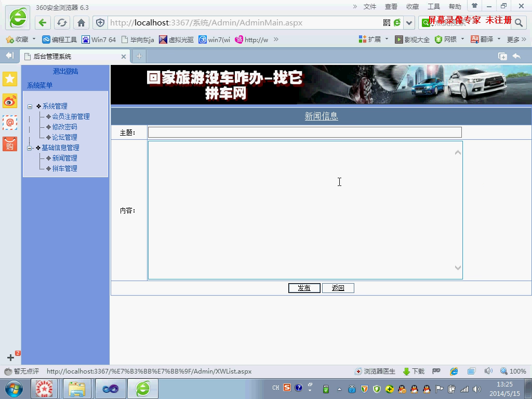This screenshot has height=399, width=532.
Task: Open the 虚拟光驱 bookmark
Action: click(x=177, y=39)
